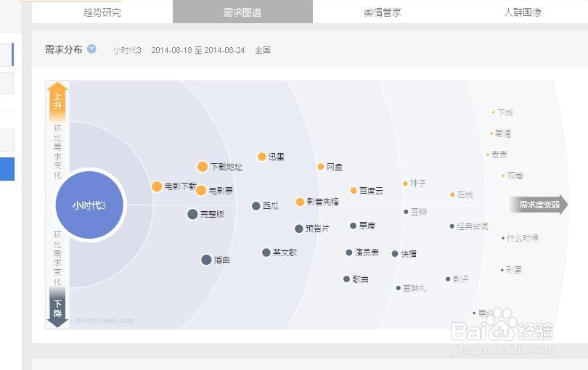Click the gray 下降 arrow

click(57, 308)
